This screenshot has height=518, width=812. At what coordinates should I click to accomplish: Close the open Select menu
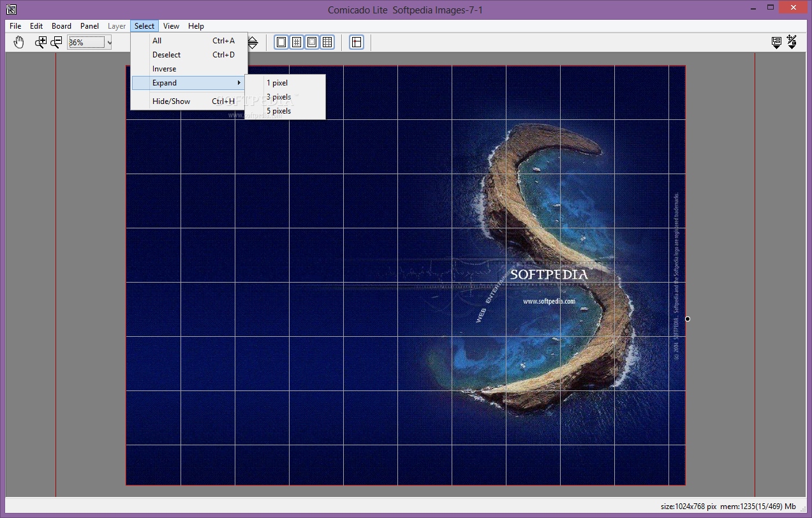coord(144,26)
